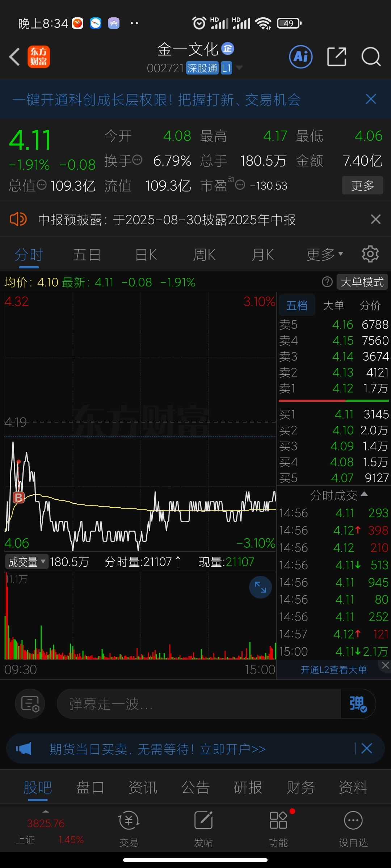Tap the alarm clock status icon

(199, 23)
